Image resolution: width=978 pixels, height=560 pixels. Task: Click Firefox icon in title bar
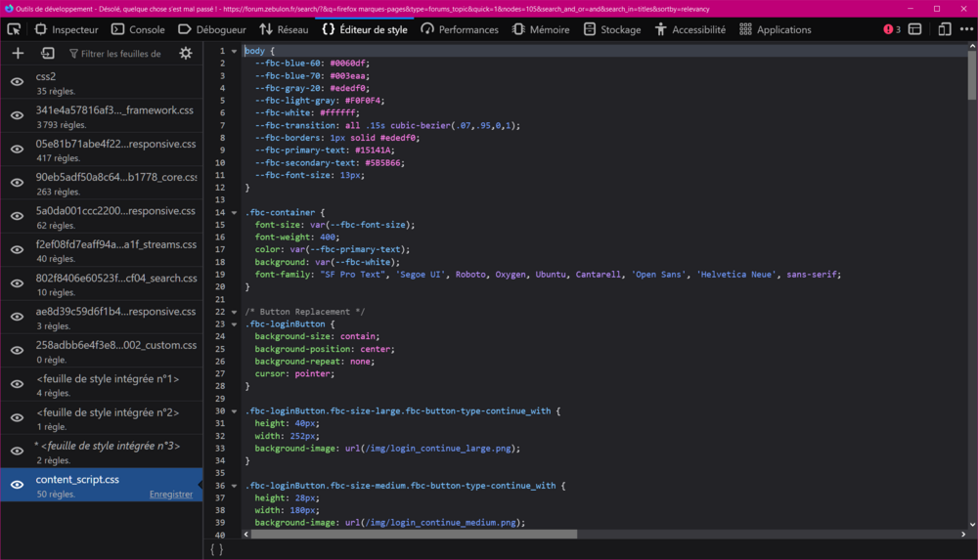8,9
